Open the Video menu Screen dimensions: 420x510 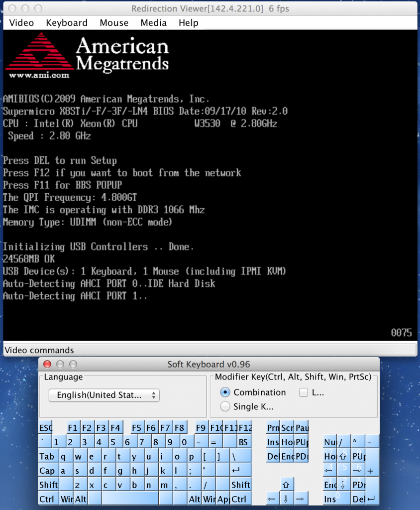(x=21, y=23)
